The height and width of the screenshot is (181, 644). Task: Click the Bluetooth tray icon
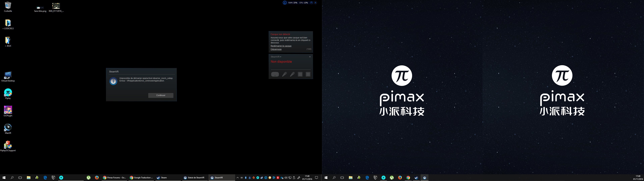[x=246, y=178]
